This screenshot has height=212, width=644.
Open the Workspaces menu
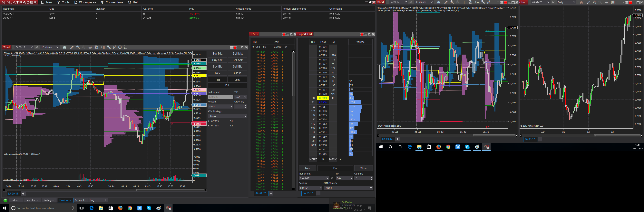coord(85,2)
